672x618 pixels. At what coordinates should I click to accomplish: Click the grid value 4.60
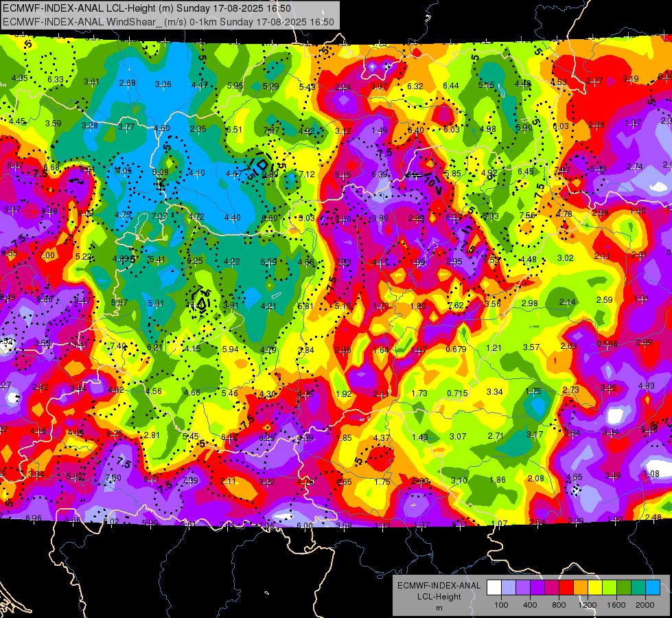[x=162, y=128]
